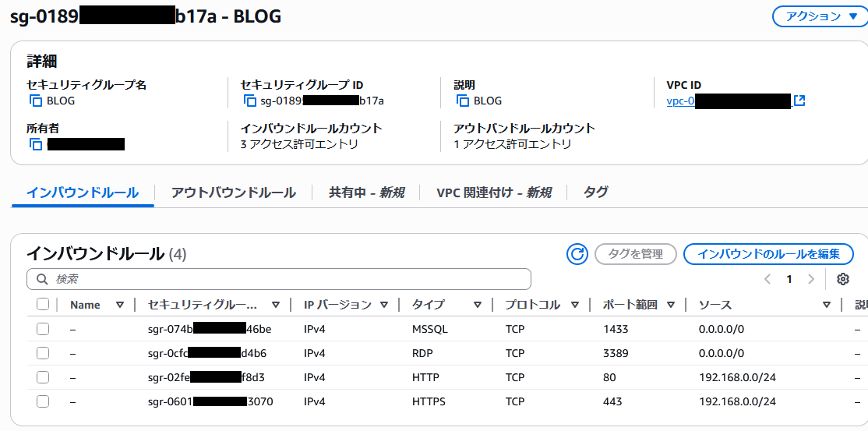This screenshot has width=868, height=431.
Task: Open inbound rules table settings gear
Action: [842, 279]
